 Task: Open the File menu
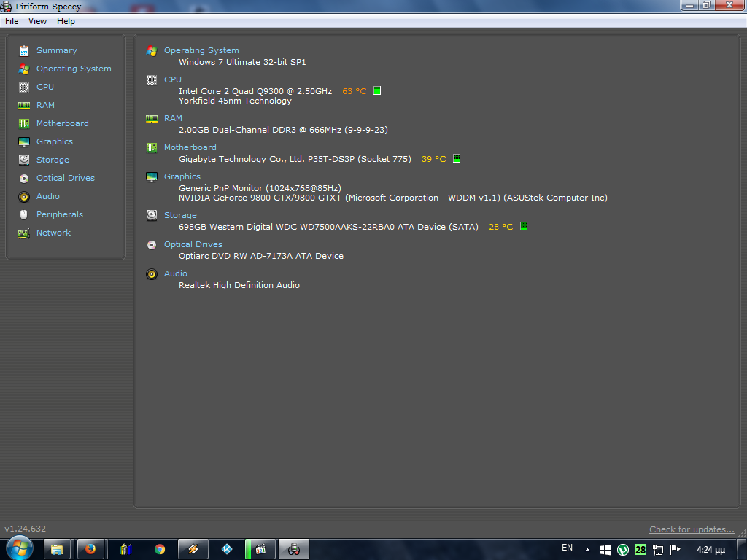[12, 21]
